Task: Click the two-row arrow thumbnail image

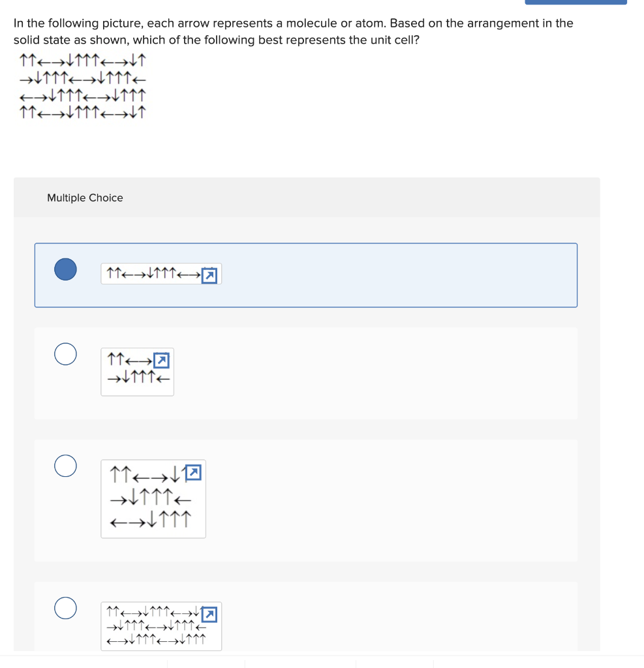Action: [137, 372]
